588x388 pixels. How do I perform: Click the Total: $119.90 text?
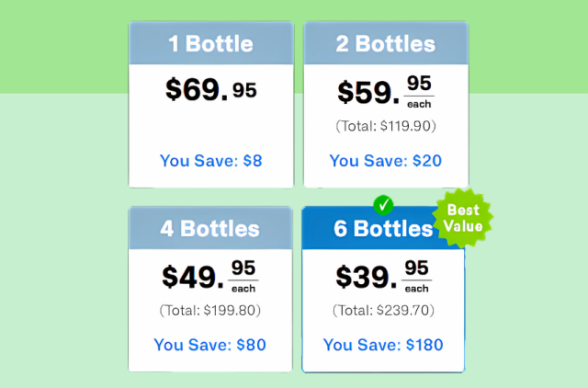coord(386,126)
